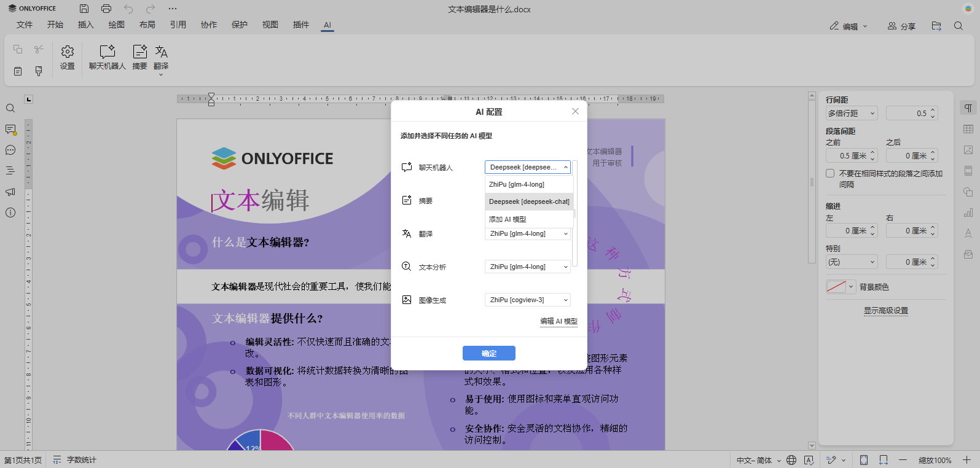The width and height of the screenshot is (980, 468).
Task: Open Image settings icon in right sidebar
Action: 968,150
